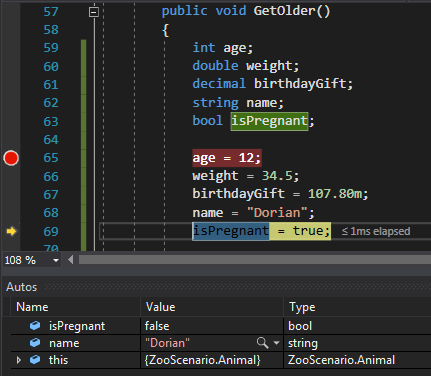
Task: Open the 108 % zoom dropdown
Action: point(56,260)
